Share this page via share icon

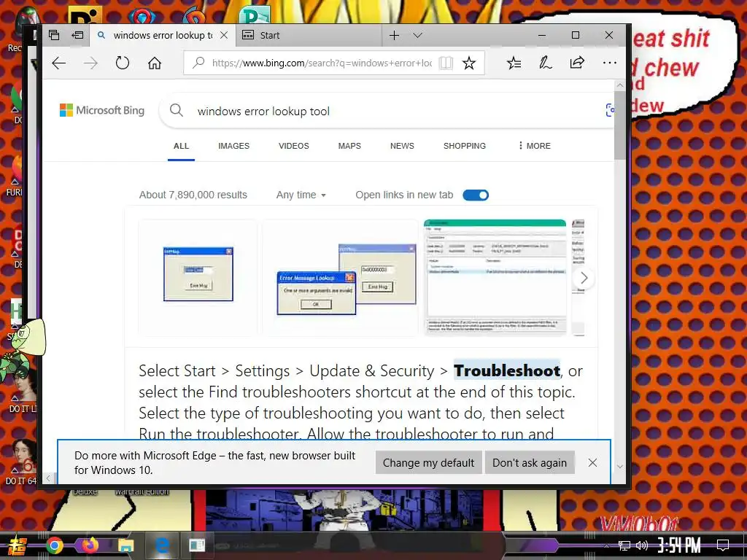577,63
